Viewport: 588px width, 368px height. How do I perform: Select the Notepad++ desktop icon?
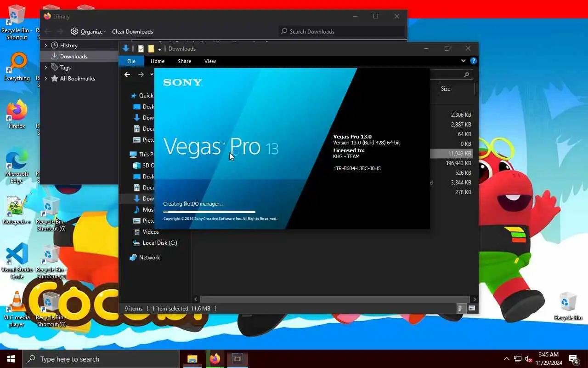(17, 211)
